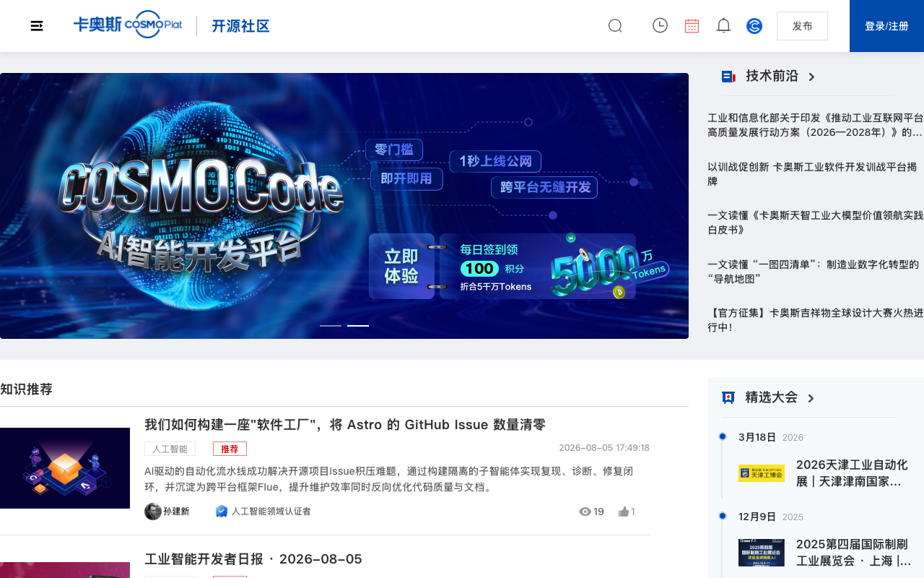Select the first carousel slide indicator
This screenshot has width=924, height=578.
coord(331,326)
